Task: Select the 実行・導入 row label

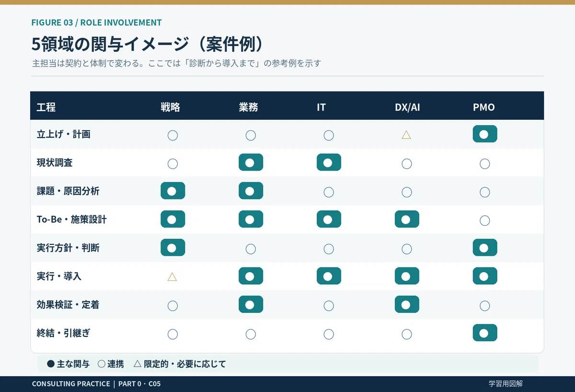Action: pos(59,277)
